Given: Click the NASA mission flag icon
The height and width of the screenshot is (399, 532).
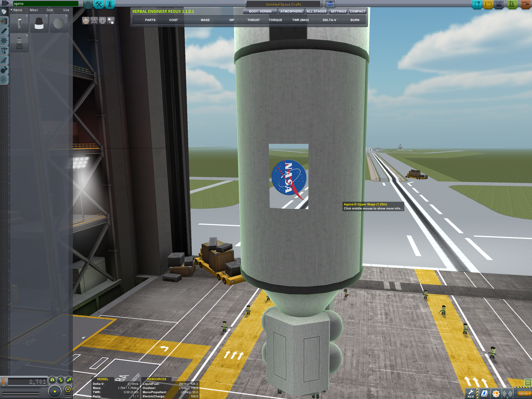Looking at the screenshot, I should click(x=330, y=4).
